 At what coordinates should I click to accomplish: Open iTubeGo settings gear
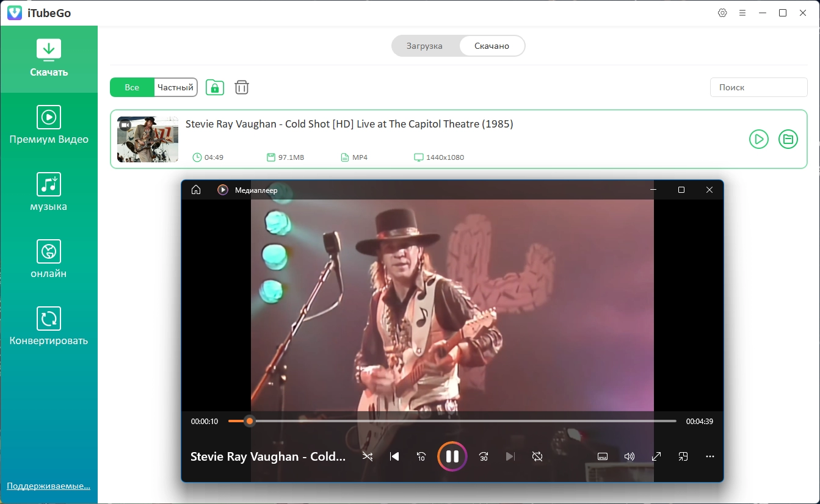click(x=722, y=13)
